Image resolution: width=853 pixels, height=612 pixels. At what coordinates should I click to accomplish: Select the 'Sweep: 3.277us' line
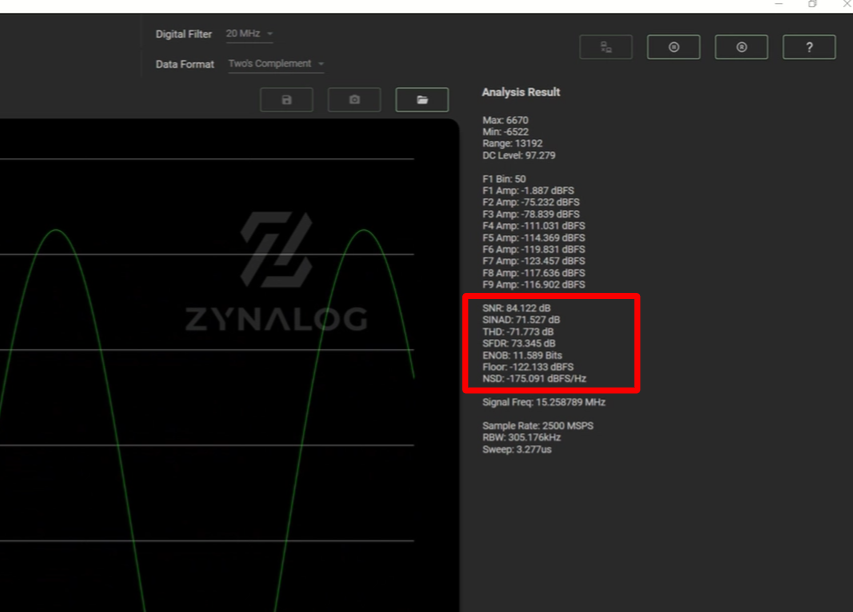[x=517, y=449]
